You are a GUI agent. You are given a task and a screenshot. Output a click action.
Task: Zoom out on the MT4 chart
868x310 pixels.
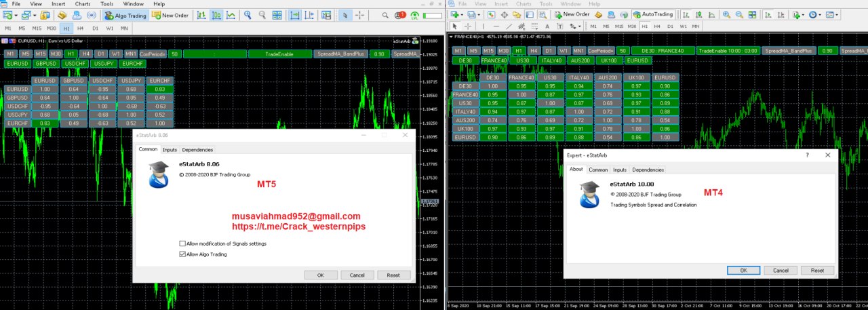(739, 14)
